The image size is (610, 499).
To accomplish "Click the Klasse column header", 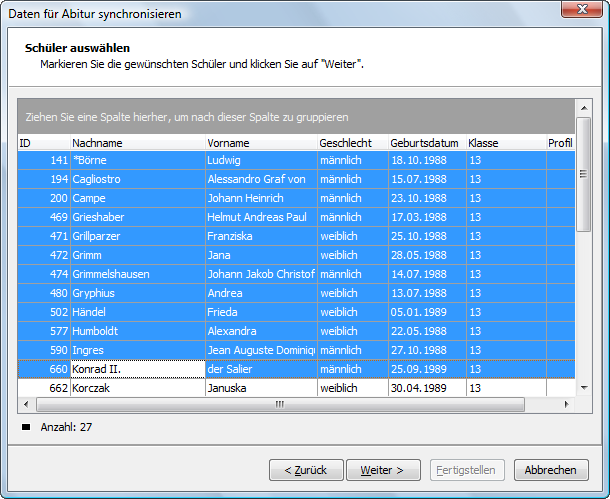I will pyautogui.click(x=506, y=143).
